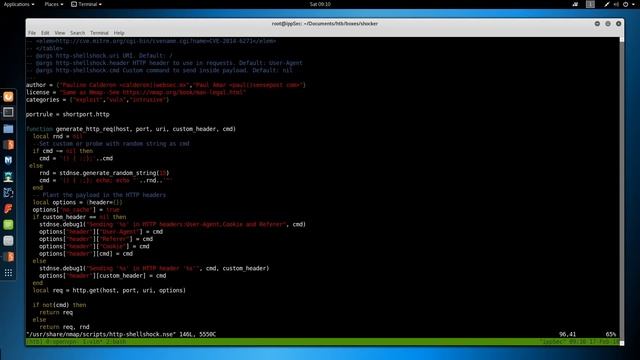Viewport: 640px width, 360px height.
Task: Click the dock icon below Armitage
Action: [x=8, y=193]
